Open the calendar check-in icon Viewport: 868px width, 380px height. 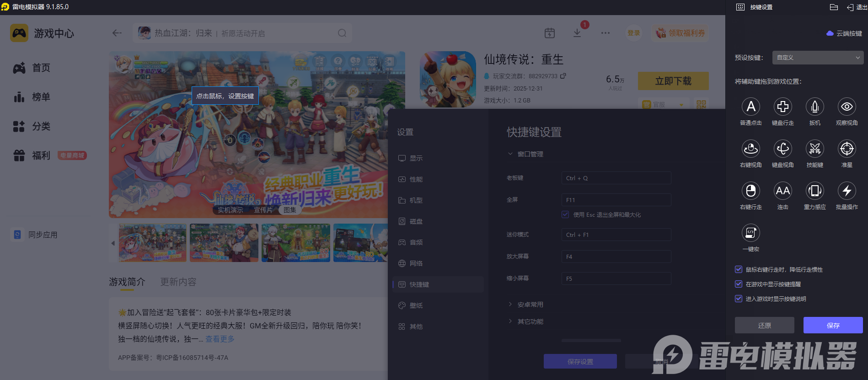550,33
